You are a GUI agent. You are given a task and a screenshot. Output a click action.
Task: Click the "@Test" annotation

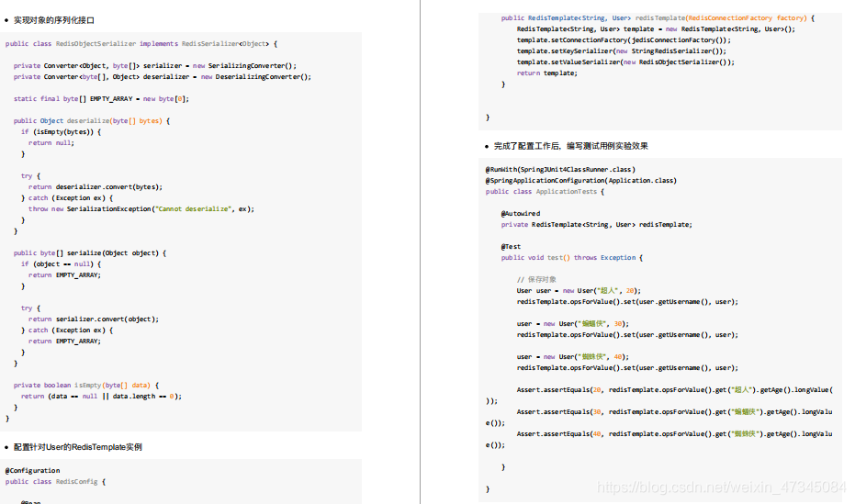tap(511, 247)
